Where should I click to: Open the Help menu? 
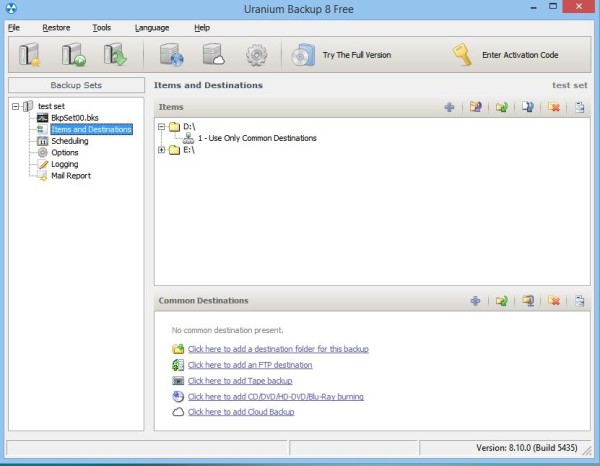tap(202, 28)
